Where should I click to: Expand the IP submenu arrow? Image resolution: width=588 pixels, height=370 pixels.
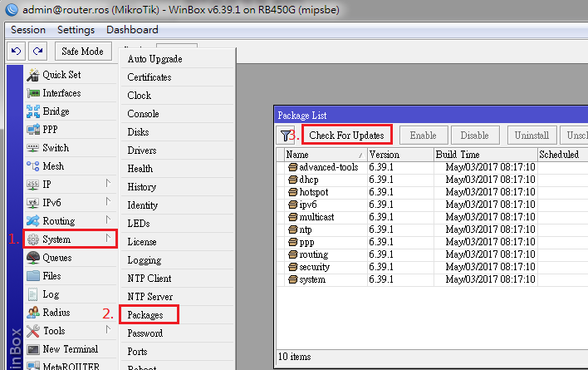click(108, 183)
